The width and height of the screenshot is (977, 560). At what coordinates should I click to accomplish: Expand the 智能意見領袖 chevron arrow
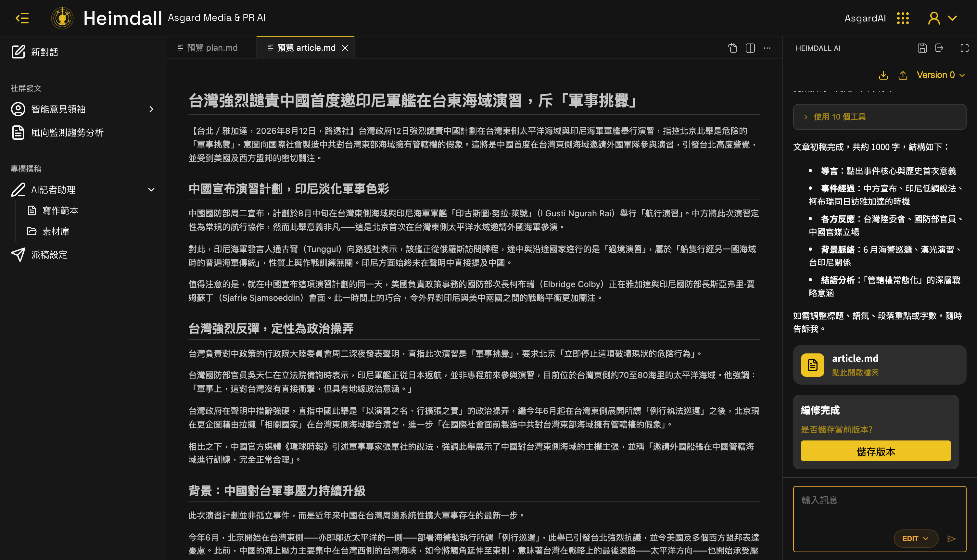[x=151, y=109]
